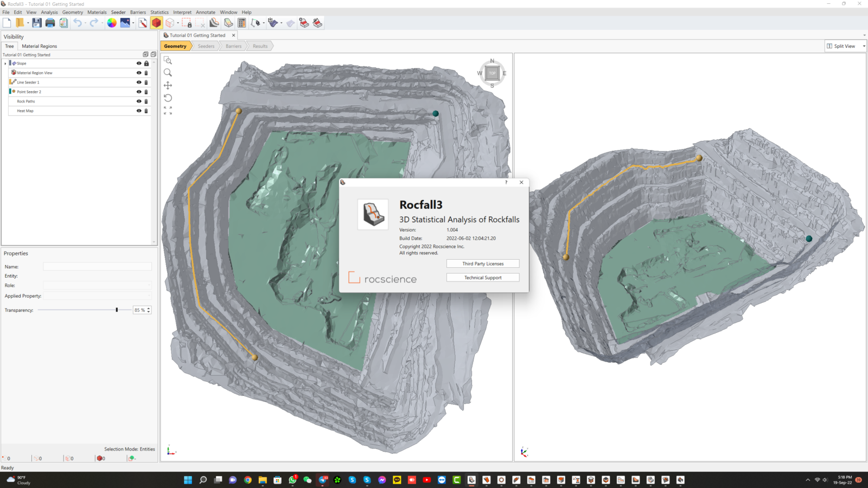The image size is (868, 488).
Task: Expand the Slope tree node arrow
Action: [x=5, y=63]
